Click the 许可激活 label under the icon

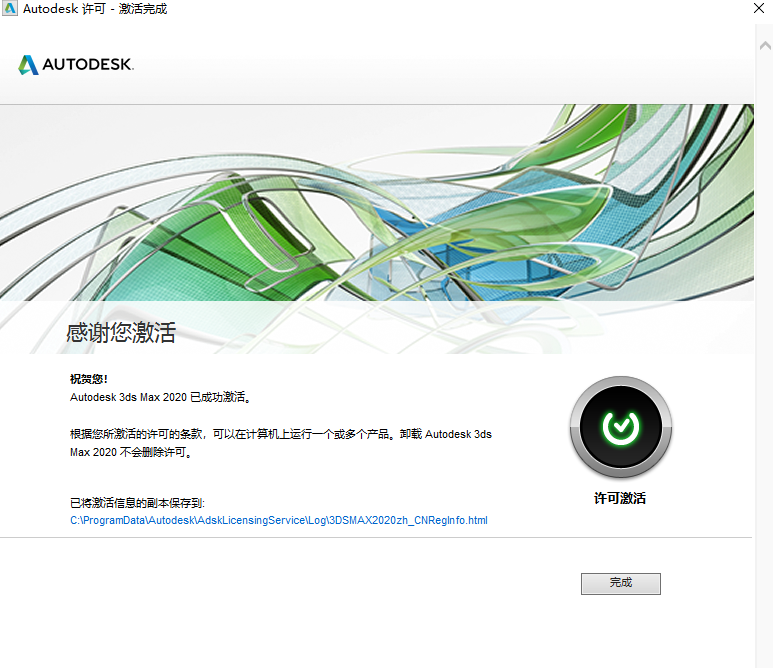point(620,498)
